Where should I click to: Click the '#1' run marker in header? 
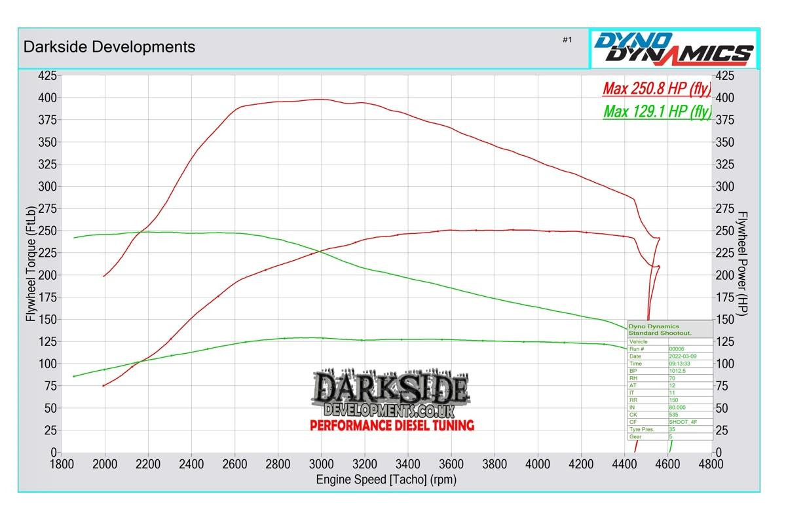[567, 40]
